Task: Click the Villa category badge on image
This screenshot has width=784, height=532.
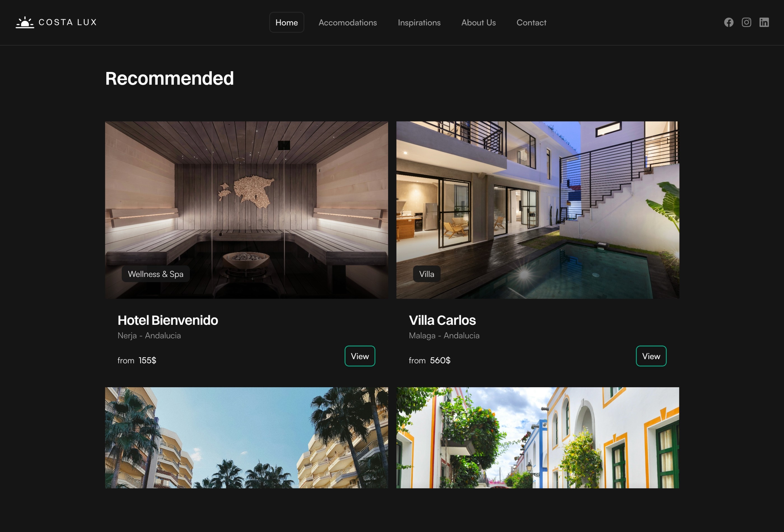Action: (x=426, y=274)
